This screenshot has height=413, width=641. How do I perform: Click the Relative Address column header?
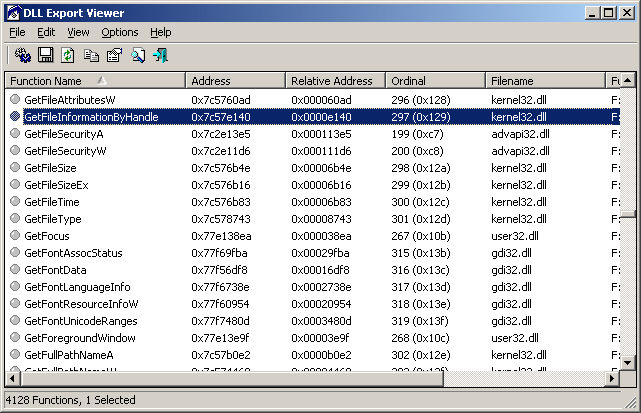pyautogui.click(x=335, y=80)
